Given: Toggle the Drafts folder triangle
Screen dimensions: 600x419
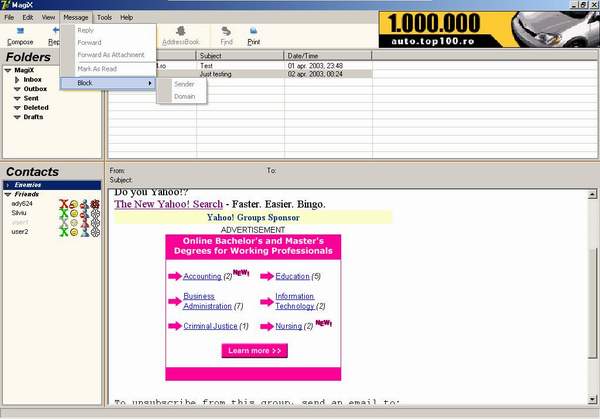Looking at the screenshot, I should coord(17,117).
